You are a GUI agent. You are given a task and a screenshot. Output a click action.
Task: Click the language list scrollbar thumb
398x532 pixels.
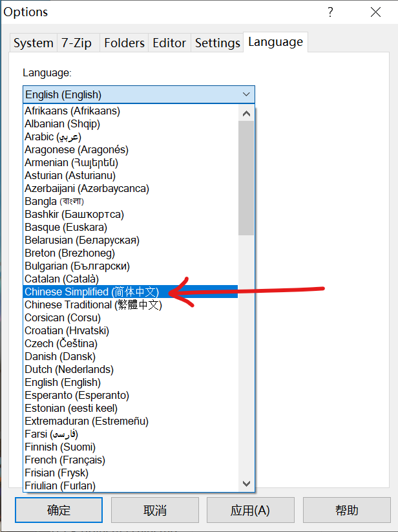246,178
